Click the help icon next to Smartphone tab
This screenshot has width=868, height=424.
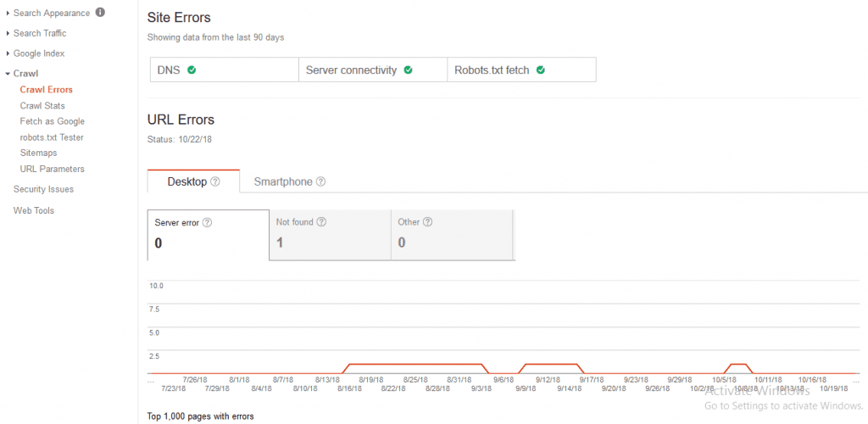coord(320,181)
